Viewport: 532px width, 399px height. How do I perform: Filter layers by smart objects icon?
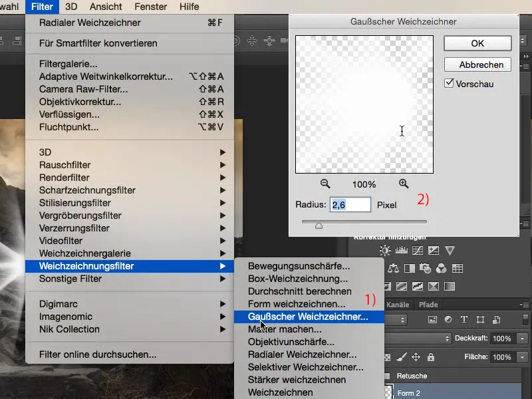496,319
